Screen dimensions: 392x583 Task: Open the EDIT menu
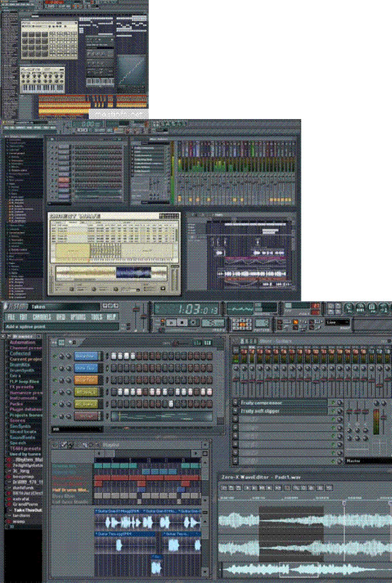23,317
